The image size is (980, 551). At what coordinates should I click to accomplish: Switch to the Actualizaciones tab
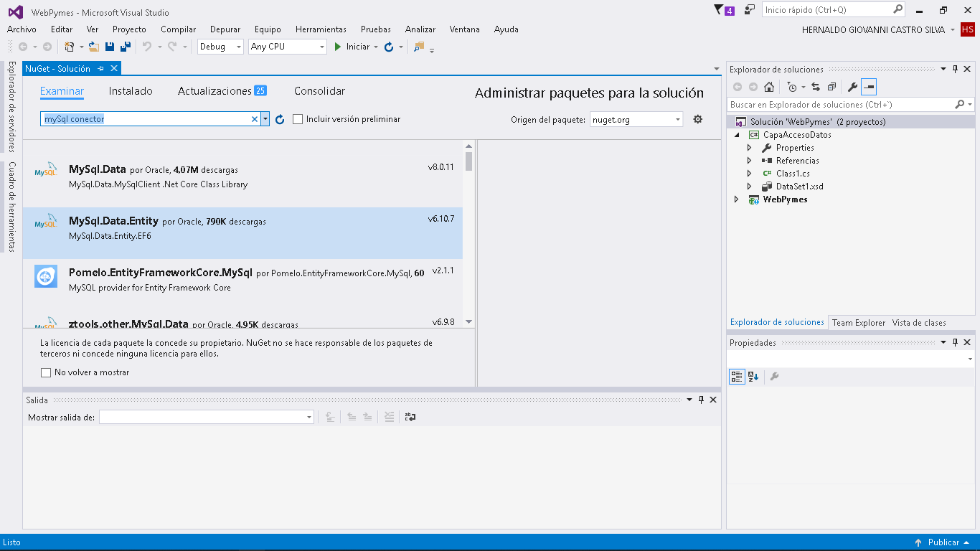pyautogui.click(x=222, y=91)
